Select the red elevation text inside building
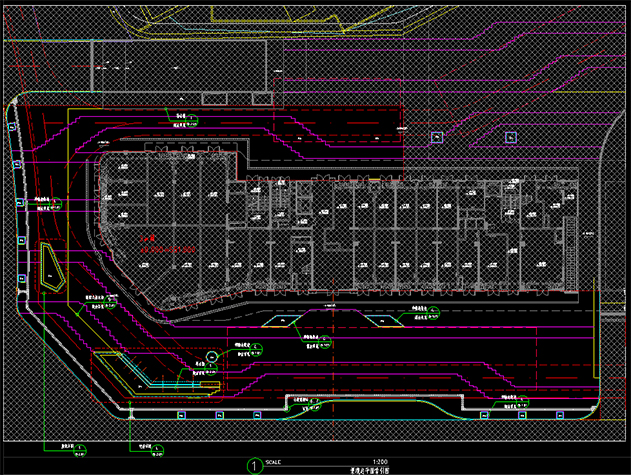Screen dimensions: 631x475 point(166,244)
